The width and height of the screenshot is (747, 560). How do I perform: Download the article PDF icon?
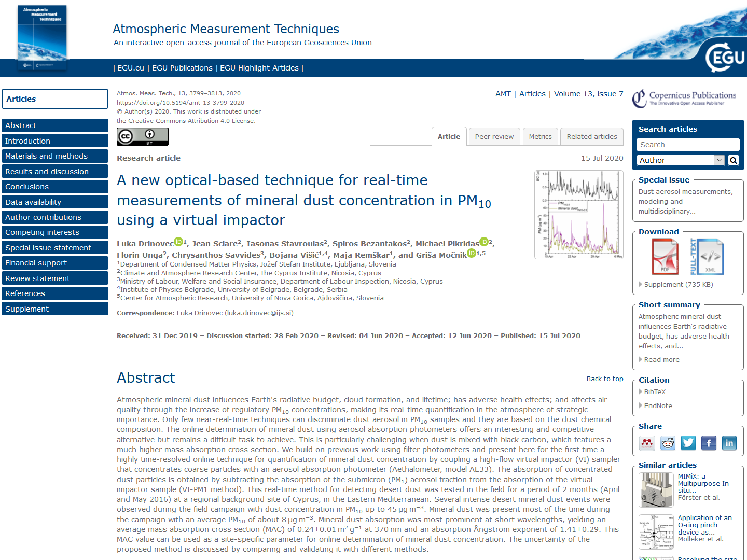point(665,257)
